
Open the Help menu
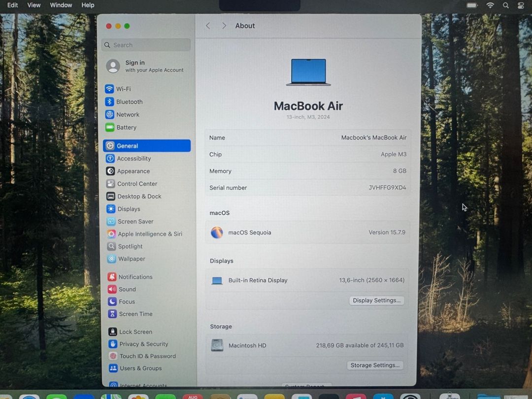(88, 5)
